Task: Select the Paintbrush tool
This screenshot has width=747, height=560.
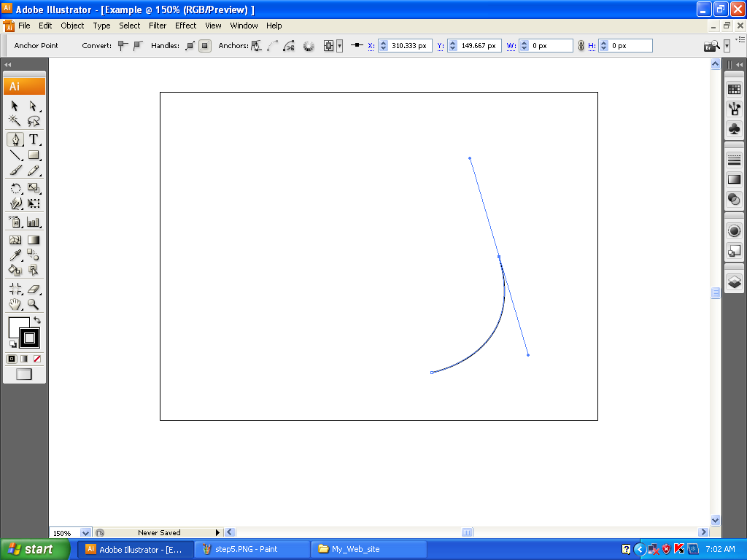Action: tap(15, 171)
